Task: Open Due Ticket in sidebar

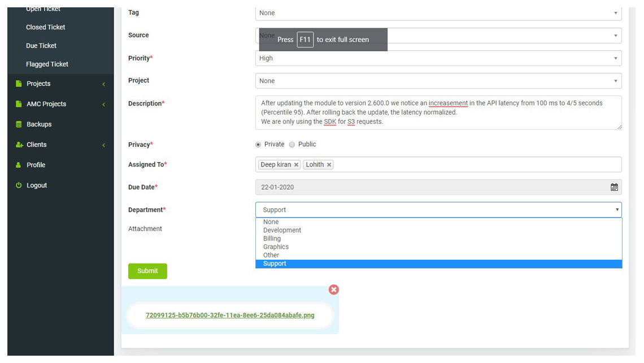Action: pos(41,46)
